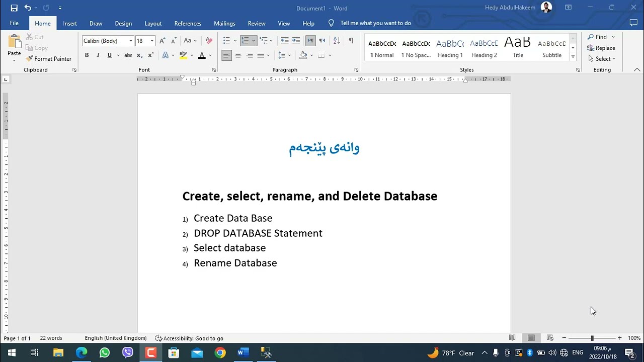
Task: Toggle italic formatting
Action: coord(98,55)
